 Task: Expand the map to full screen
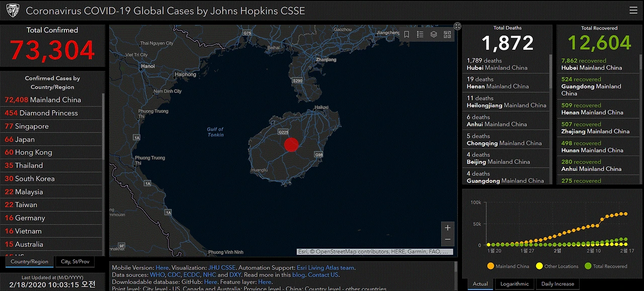coord(457,26)
